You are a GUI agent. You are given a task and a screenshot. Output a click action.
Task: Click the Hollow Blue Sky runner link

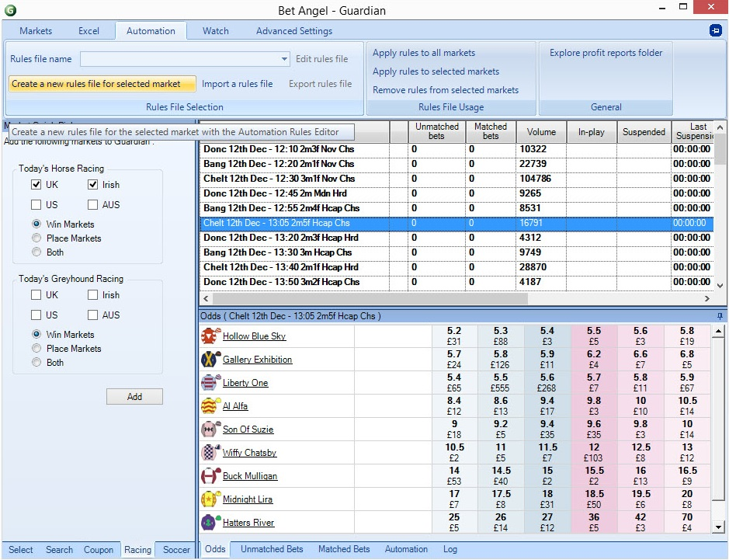[254, 336]
